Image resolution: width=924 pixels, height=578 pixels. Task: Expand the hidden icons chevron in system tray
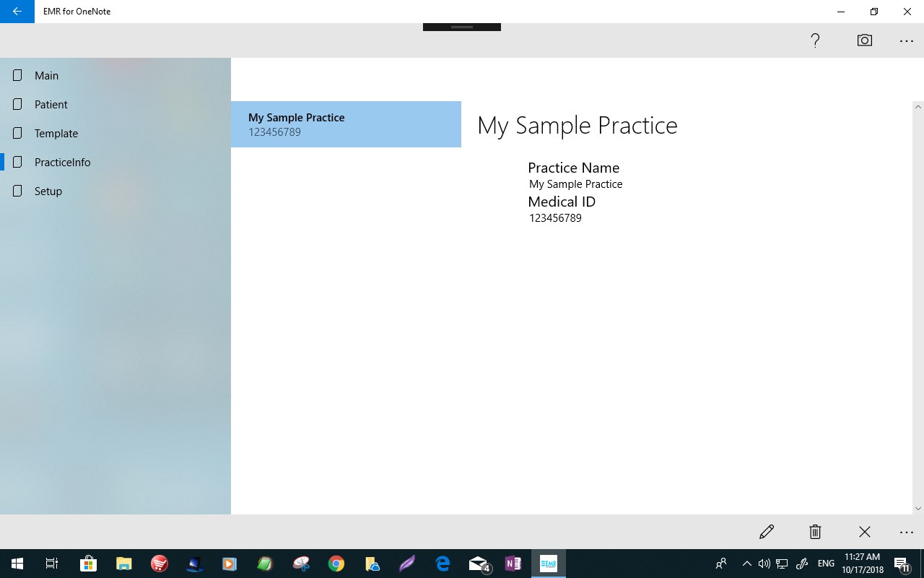coord(747,563)
